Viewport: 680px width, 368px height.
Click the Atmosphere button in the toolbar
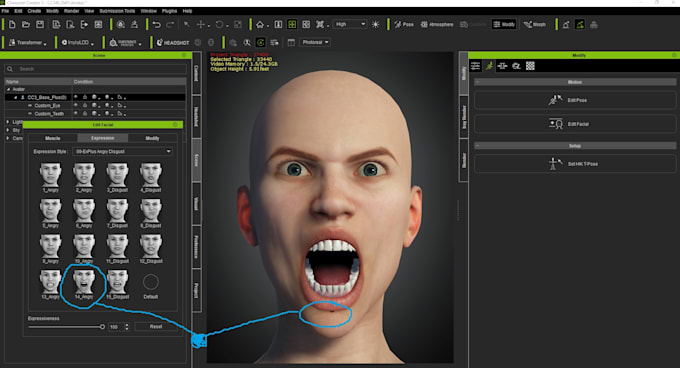437,24
